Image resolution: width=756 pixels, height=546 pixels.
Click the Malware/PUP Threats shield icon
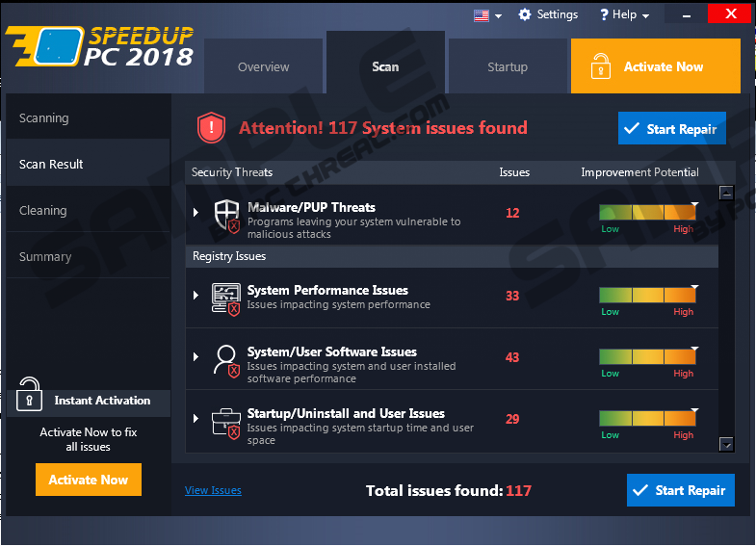227,216
